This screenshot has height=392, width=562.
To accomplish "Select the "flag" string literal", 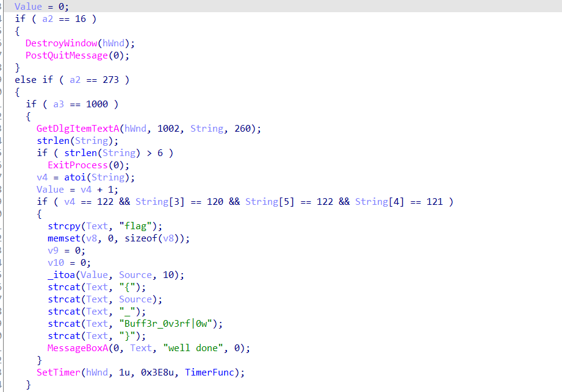I will (135, 226).
